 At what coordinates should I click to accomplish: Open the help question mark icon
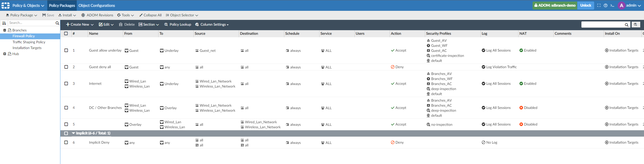[606, 5]
